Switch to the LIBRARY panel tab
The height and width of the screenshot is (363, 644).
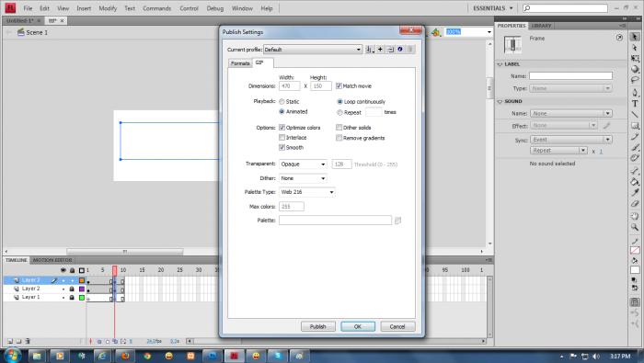(x=541, y=26)
